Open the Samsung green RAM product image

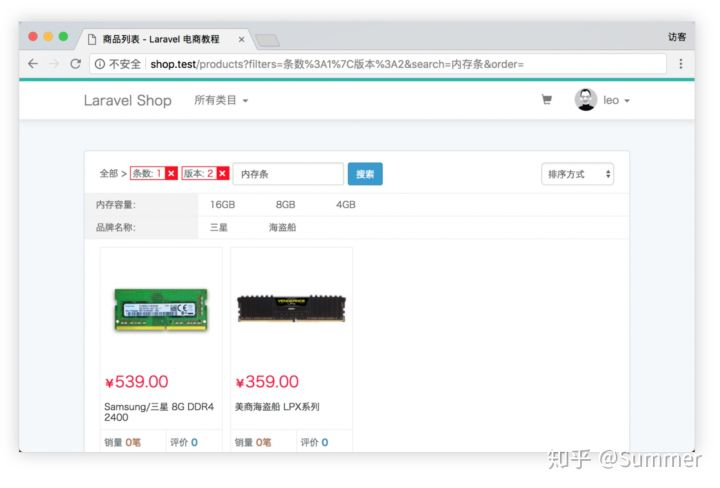(161, 309)
